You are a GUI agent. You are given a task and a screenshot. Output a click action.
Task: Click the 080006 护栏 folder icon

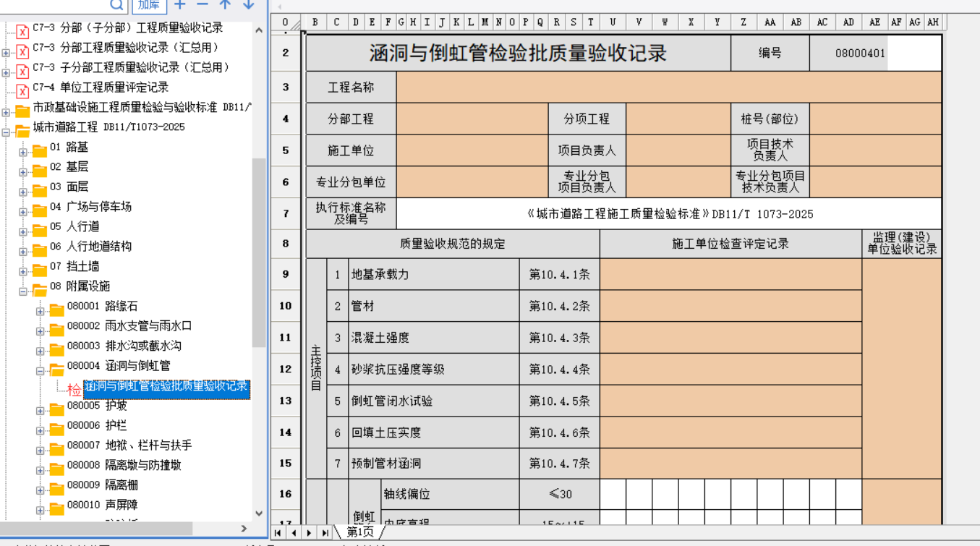56,430
